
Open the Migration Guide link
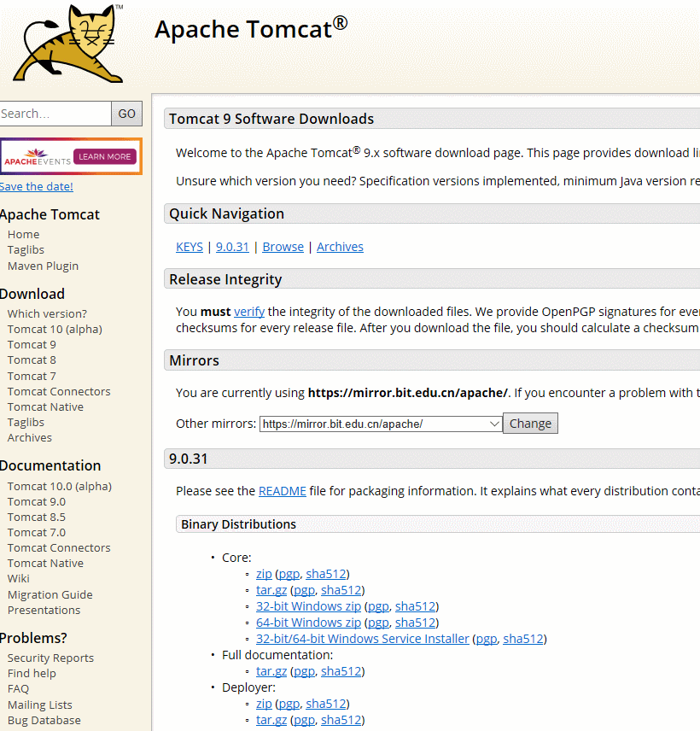tap(50, 595)
